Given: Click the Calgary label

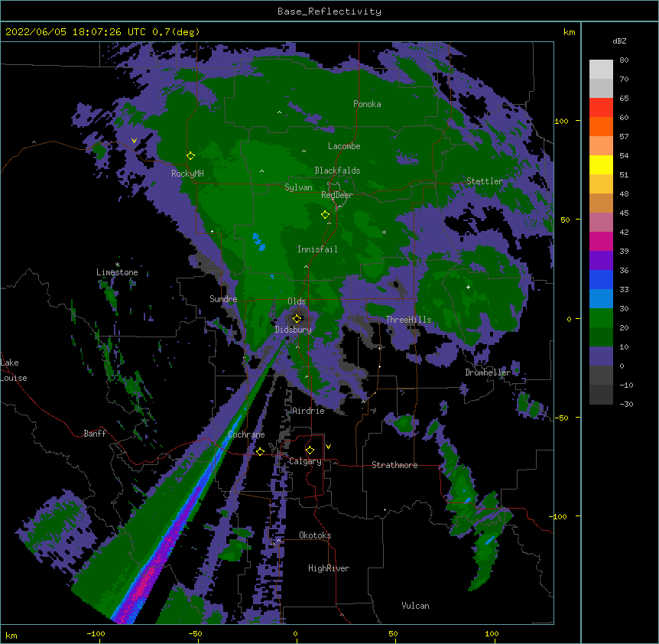Looking at the screenshot, I should coord(305,461).
